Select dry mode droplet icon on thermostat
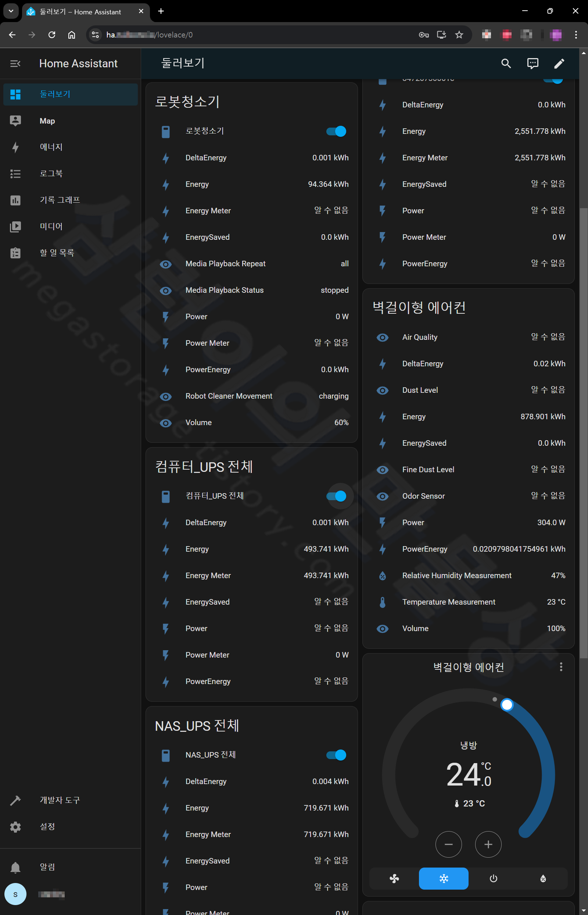The image size is (588, 915). pos(543,878)
